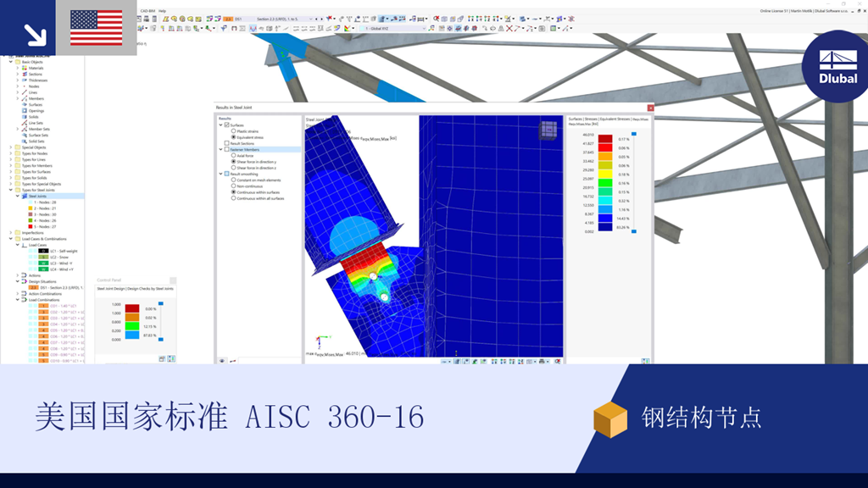Image resolution: width=868 pixels, height=488 pixels.
Task: Collapse the Surfaces group in Results
Action: click(x=221, y=125)
